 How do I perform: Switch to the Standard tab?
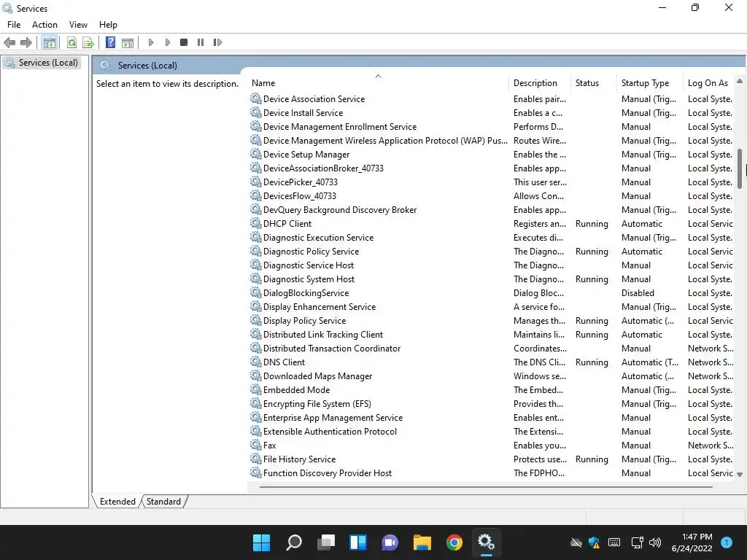[x=163, y=502]
